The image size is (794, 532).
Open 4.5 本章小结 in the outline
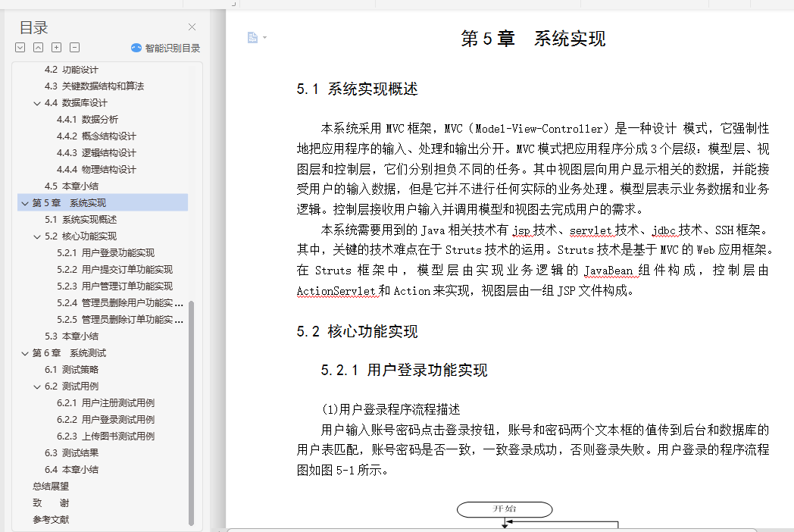[71, 186]
